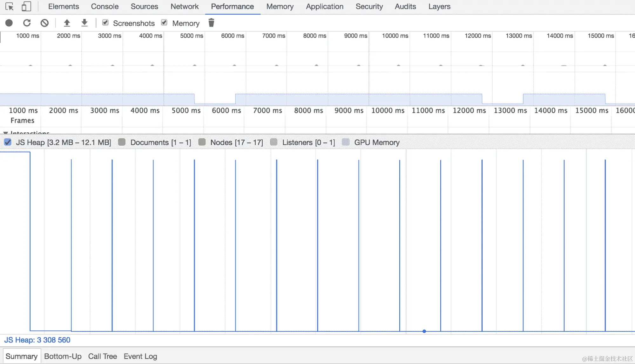Enable the Nodes counter checkbox

click(202, 142)
